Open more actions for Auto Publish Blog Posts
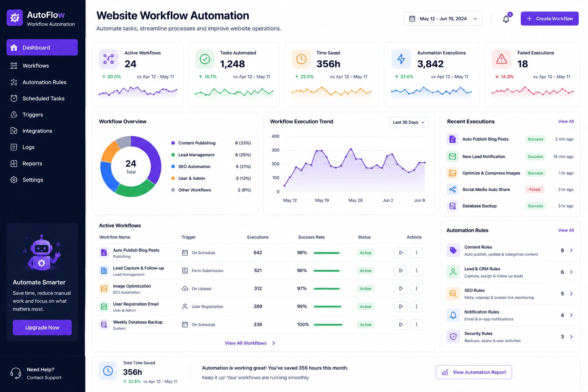 (x=416, y=253)
